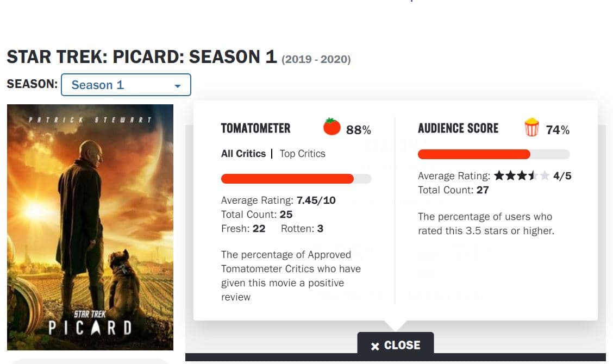Screen dimensions: 613x364
Task: Click the Star Trek: Picard Season 1 title
Action: tap(141, 57)
